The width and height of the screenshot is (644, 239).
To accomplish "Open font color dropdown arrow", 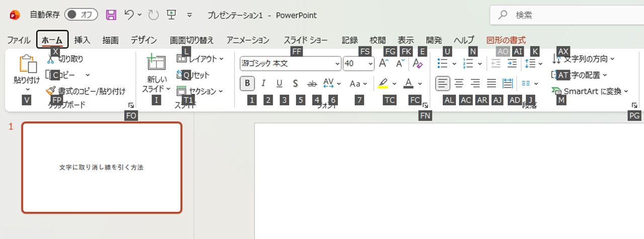I will click(x=420, y=83).
